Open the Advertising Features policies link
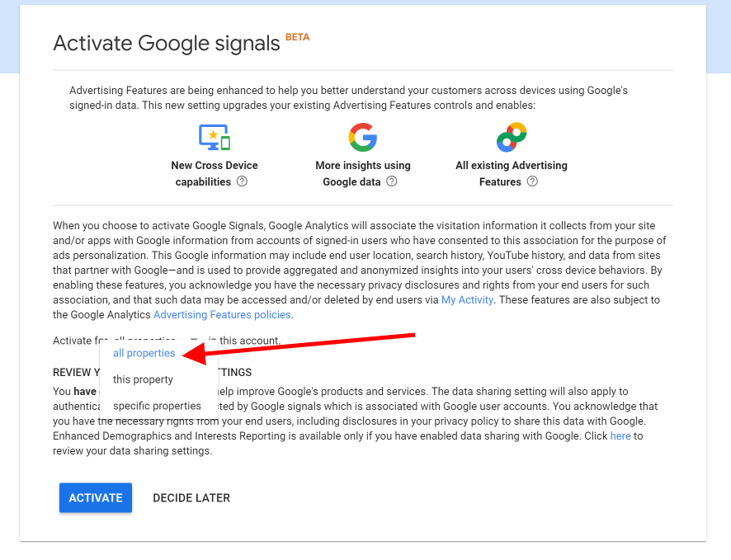Screen dimensions: 731x560 pos(222,314)
